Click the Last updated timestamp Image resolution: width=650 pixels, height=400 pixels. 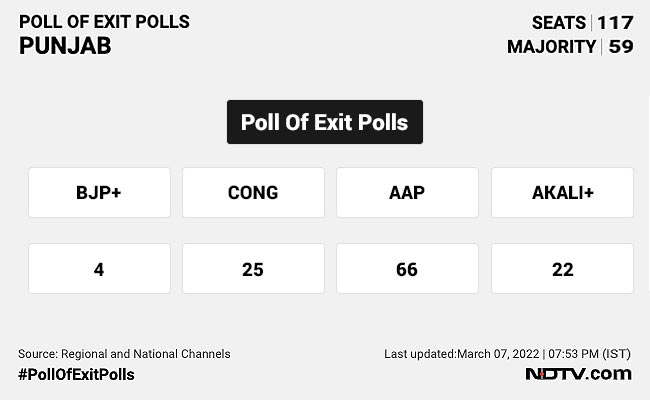508,353
